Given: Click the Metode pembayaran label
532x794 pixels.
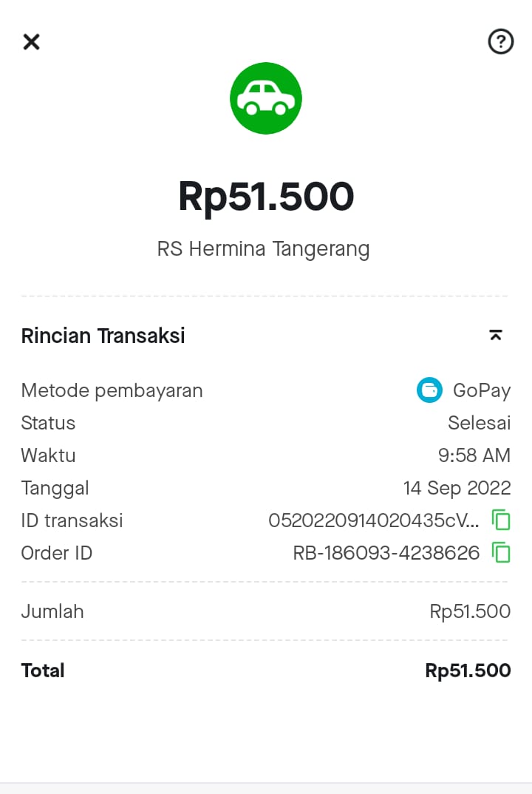Looking at the screenshot, I should click(112, 390).
